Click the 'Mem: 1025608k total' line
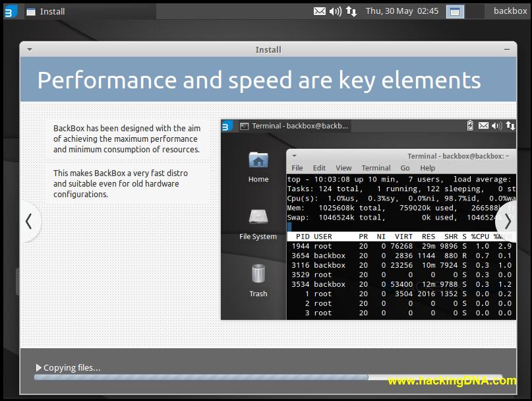 [x=401, y=208]
